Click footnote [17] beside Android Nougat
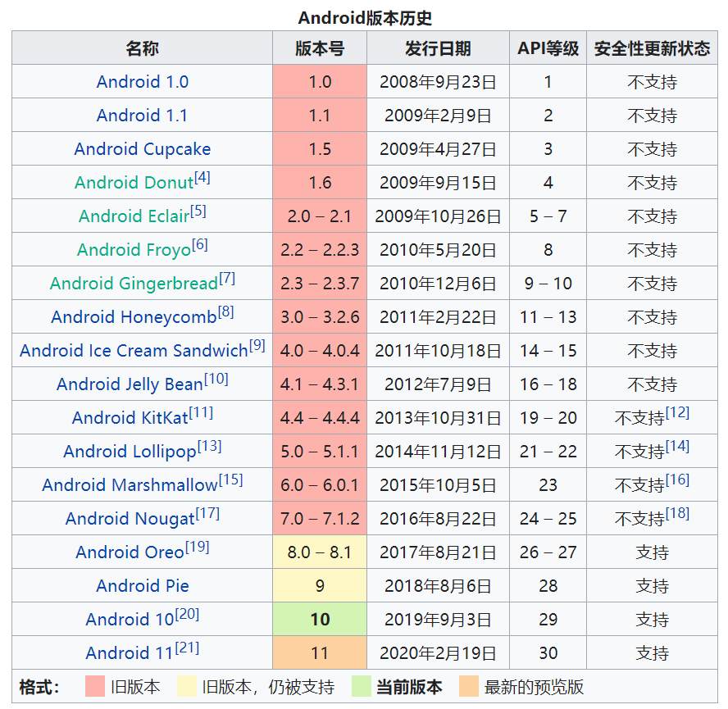 (207, 514)
